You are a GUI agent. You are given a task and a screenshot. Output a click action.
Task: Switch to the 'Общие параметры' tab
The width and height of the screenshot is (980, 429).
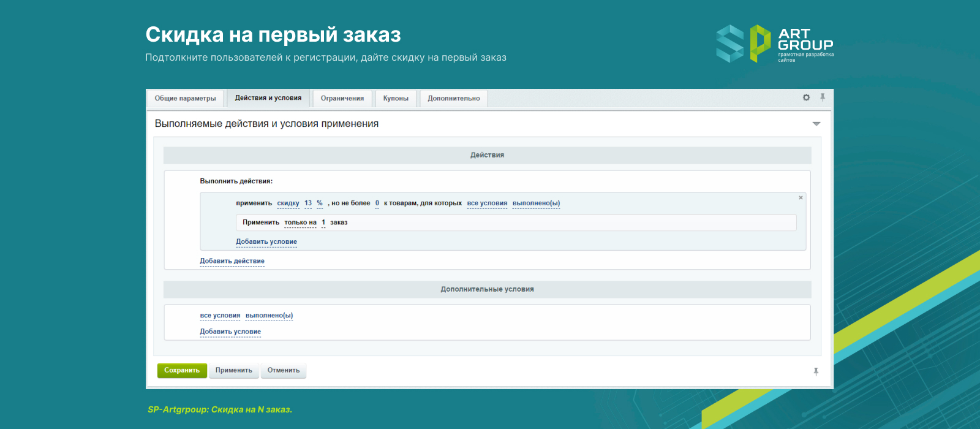click(185, 99)
